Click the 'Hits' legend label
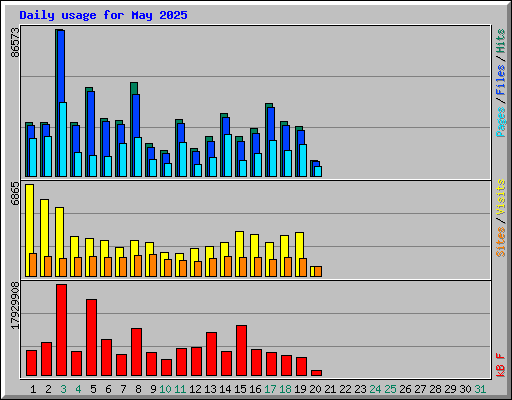The image size is (512, 400). [x=500, y=41]
